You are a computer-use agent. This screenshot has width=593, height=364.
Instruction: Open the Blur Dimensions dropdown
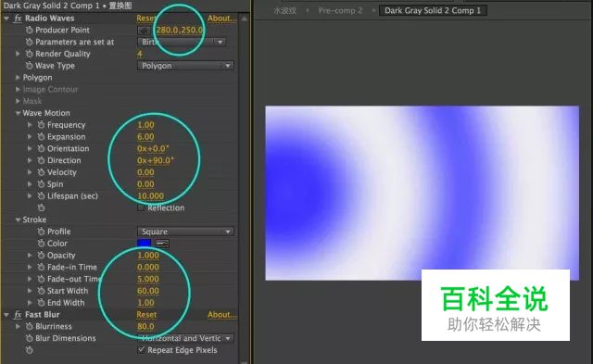point(185,338)
